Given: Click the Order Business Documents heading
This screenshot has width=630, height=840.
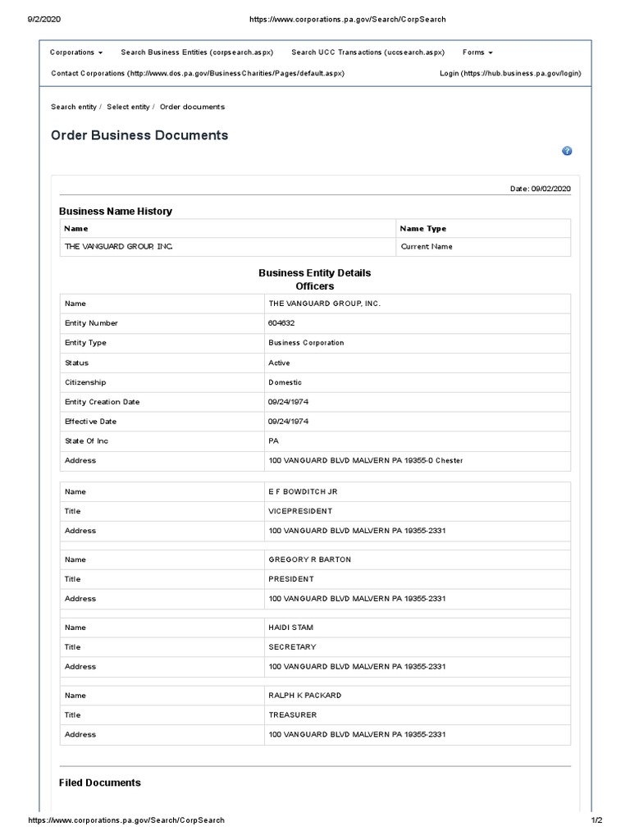Looking at the screenshot, I should [x=139, y=135].
